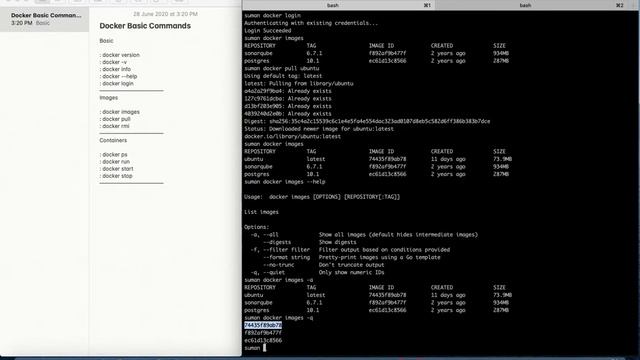640x360 pixels.
Task: Click the highlighted image ID 74435f89ab78 in terminal
Action: pyautogui.click(x=263, y=325)
